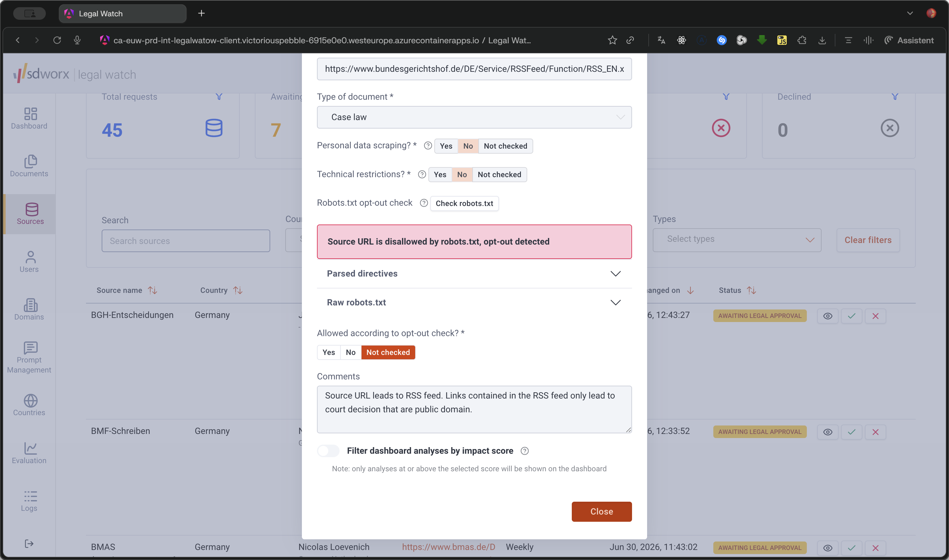Open a new browser tab
This screenshot has width=949, height=560.
click(x=202, y=13)
